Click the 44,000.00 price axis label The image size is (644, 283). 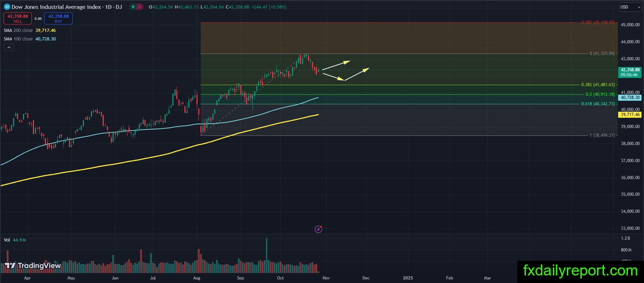[630, 42]
